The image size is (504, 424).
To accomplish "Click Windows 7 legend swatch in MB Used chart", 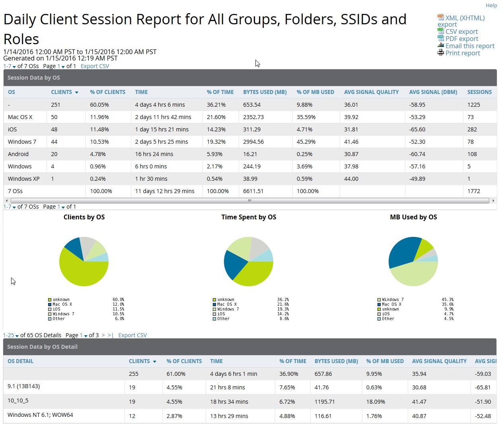I will [379, 300].
